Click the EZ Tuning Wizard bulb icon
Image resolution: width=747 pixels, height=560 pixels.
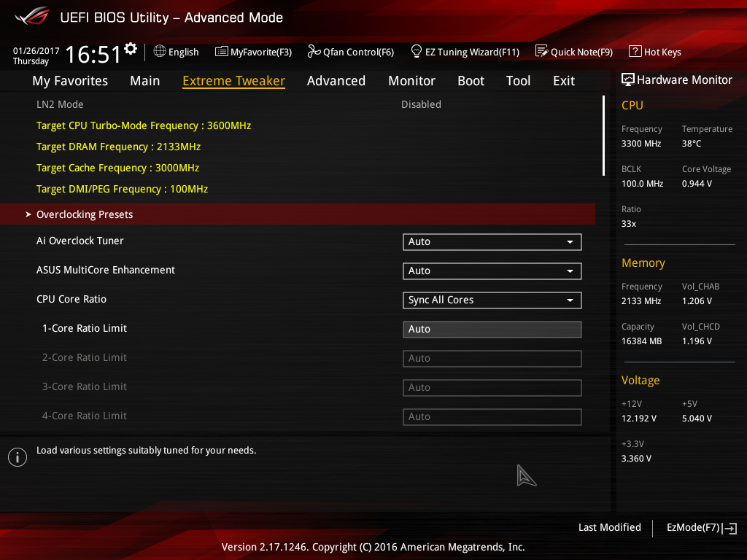point(417,51)
